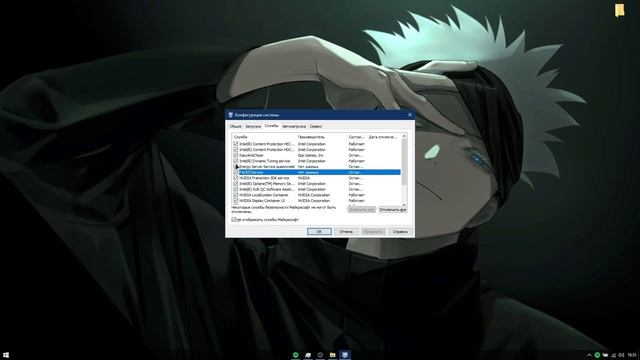Click the Отмена button
This screenshot has width=640, height=360.
click(x=346, y=231)
